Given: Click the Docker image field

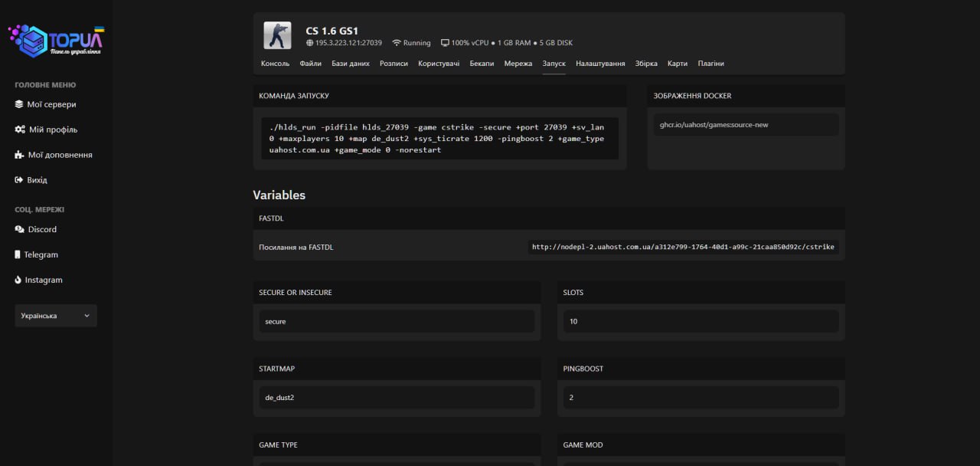Looking at the screenshot, I should 746,125.
